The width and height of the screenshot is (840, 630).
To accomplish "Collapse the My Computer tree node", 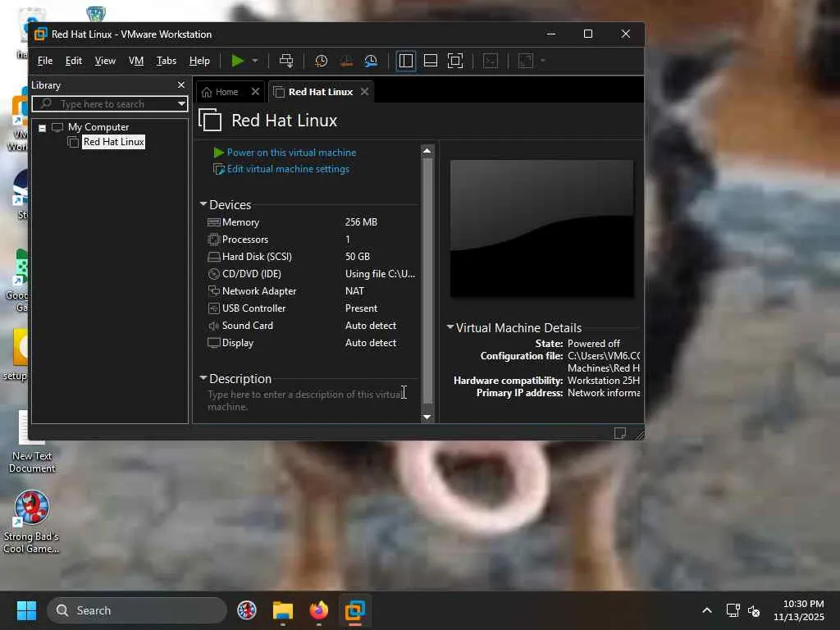I will tap(42, 128).
